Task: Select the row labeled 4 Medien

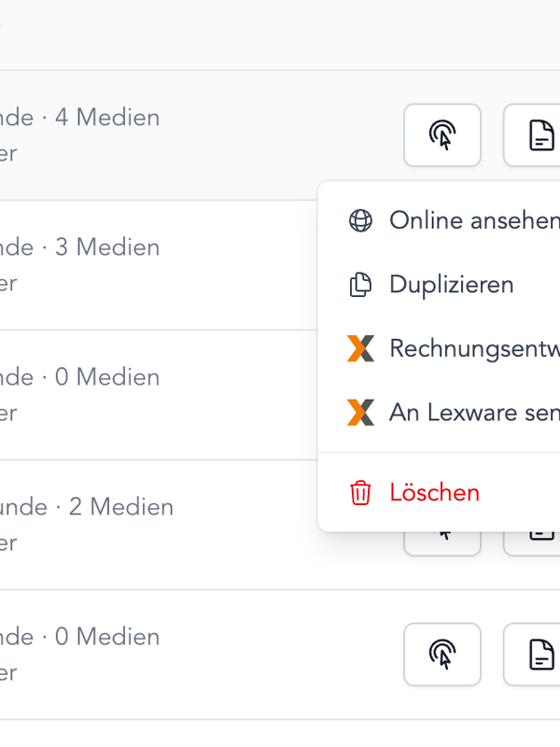Action: pyautogui.click(x=280, y=135)
